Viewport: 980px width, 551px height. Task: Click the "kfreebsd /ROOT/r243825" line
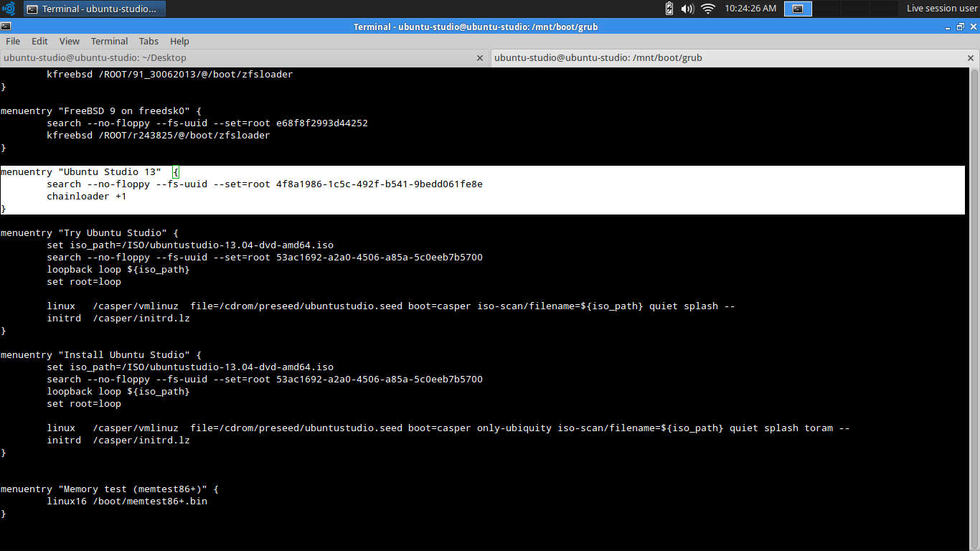click(x=159, y=135)
